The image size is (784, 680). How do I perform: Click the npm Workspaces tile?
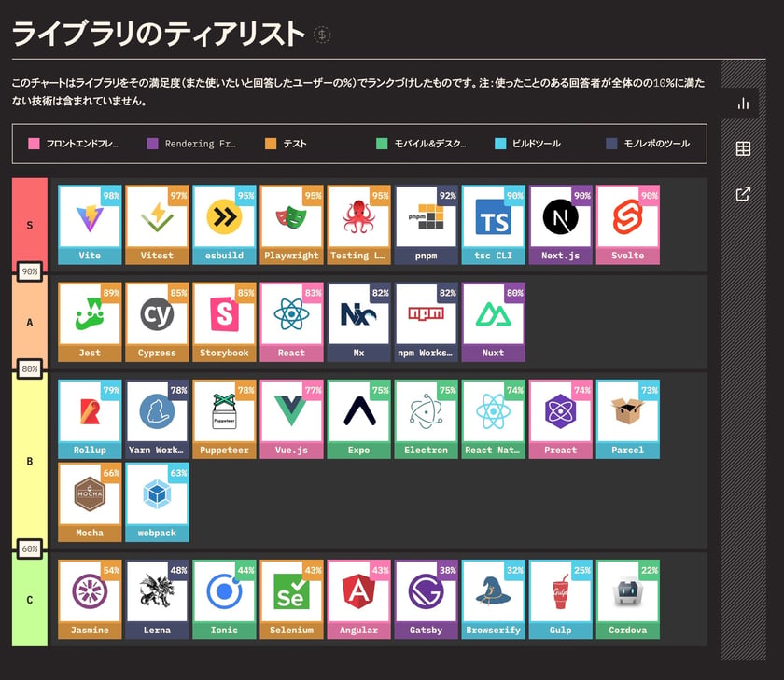(x=426, y=322)
